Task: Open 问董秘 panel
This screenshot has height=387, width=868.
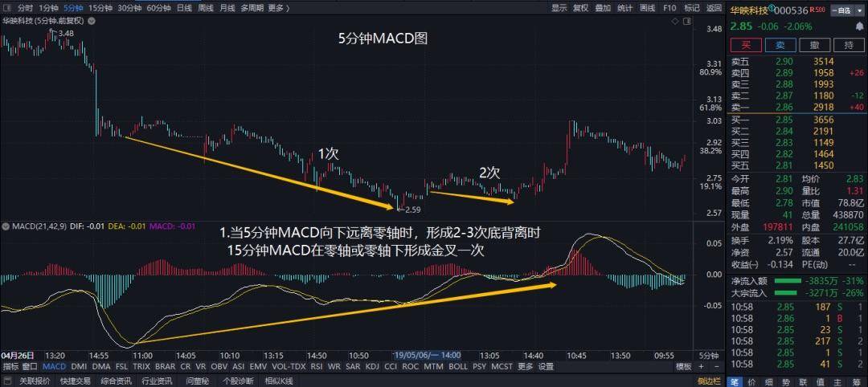Action: click(198, 381)
